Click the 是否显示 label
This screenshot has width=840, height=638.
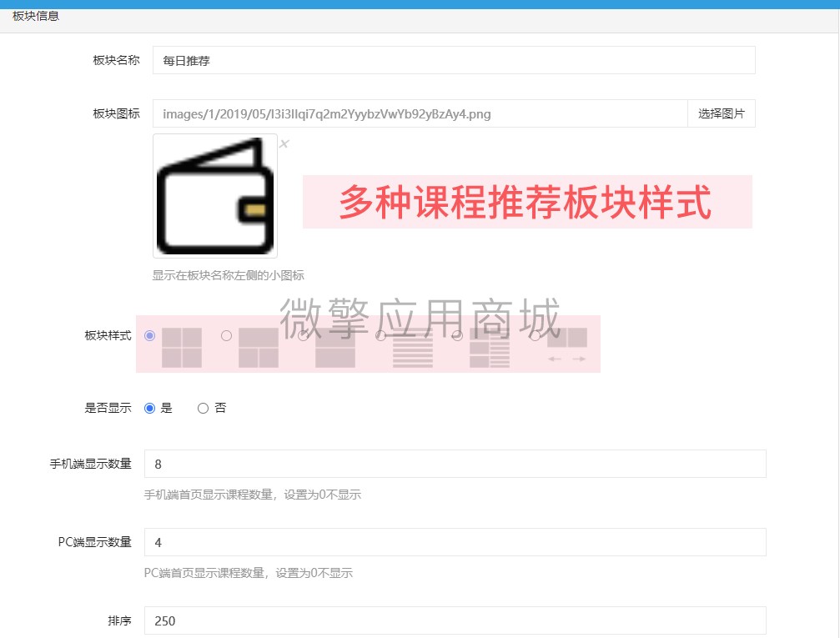[108, 408]
